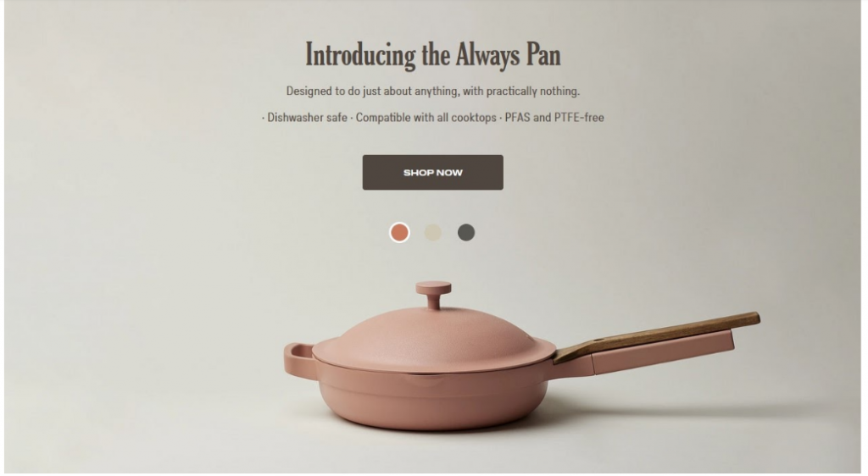Pick the charcoal gray color swatch
Screen dimensions: 868x476
(x=466, y=233)
